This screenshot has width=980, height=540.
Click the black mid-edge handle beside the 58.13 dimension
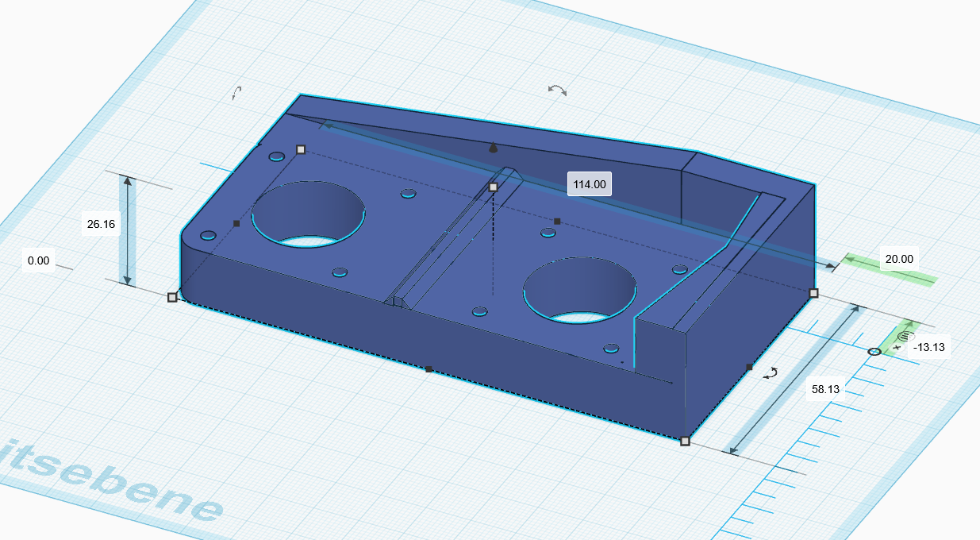coord(749,367)
